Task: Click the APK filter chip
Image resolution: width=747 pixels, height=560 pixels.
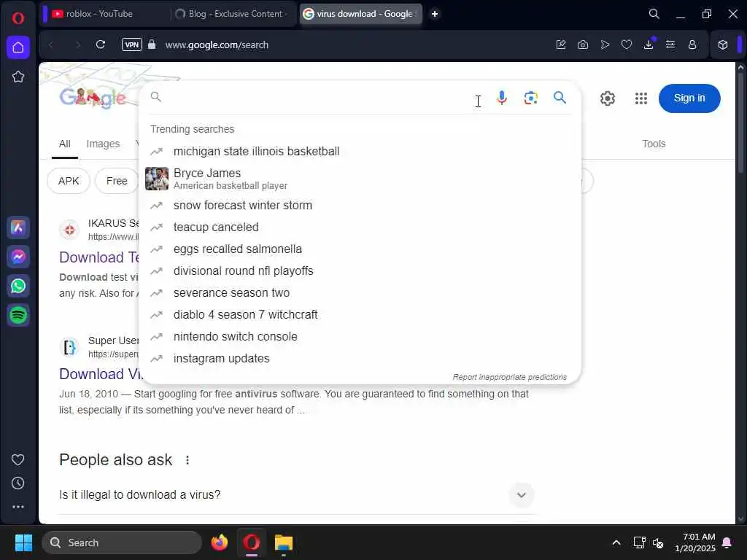Action: (x=69, y=181)
